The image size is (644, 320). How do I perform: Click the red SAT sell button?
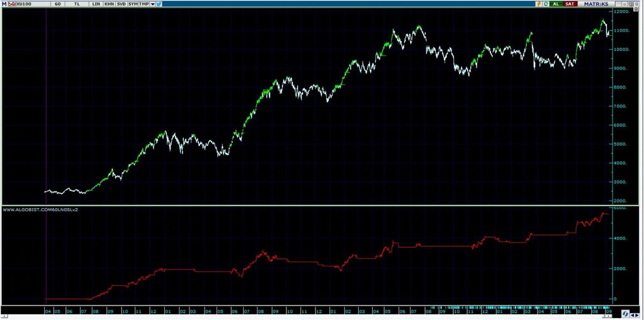pyautogui.click(x=570, y=4)
